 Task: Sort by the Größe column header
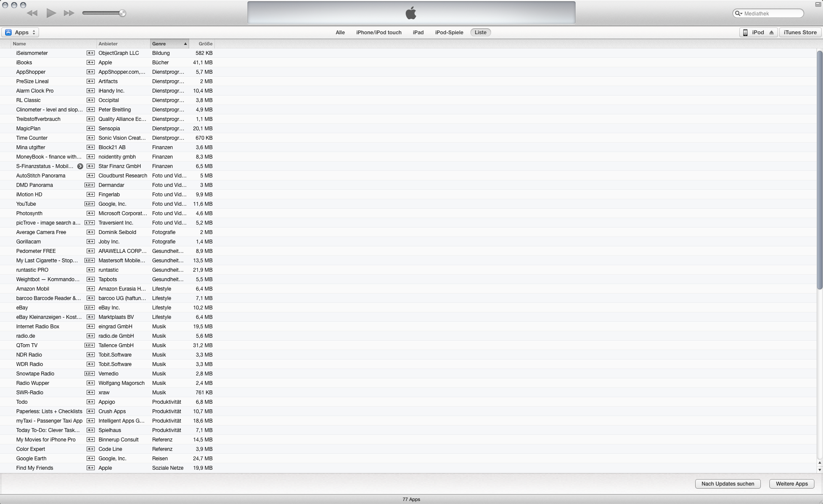click(202, 44)
